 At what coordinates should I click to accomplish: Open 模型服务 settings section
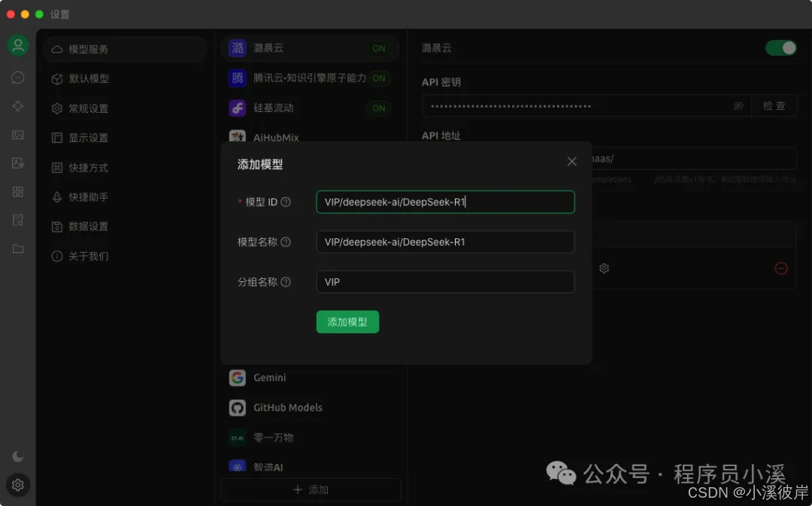126,49
